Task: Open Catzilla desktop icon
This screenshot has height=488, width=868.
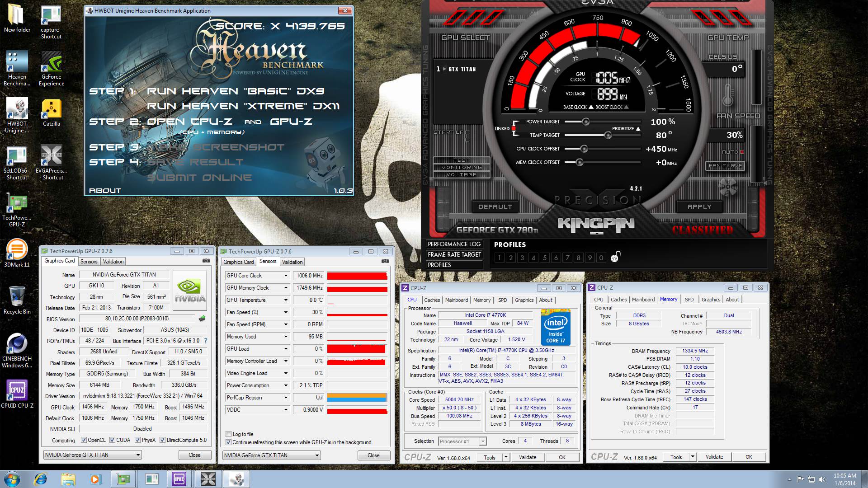Action: [52, 113]
